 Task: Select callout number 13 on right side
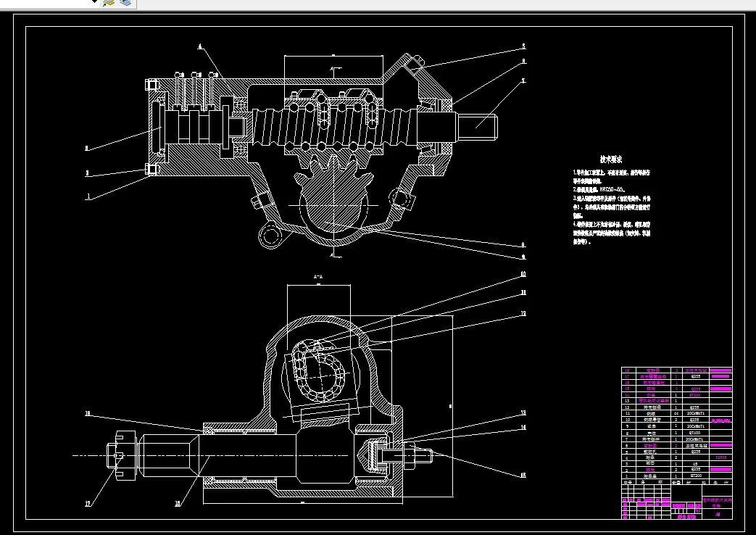[x=523, y=413]
